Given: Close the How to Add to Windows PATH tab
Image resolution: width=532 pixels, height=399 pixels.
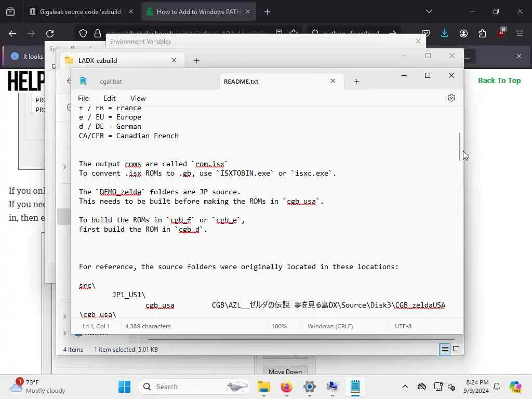Looking at the screenshot, I should pos(248,11).
